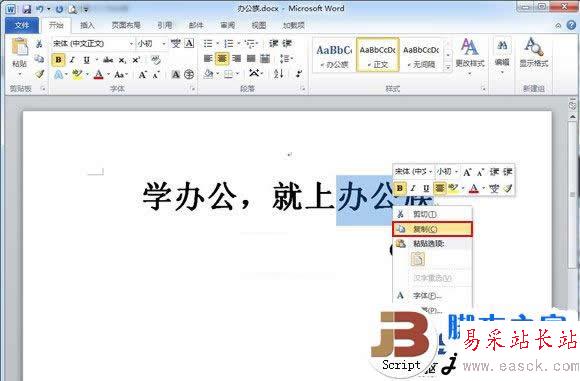Toggle Bold in the floating mini toolbar
Screen dimensions: 580x381
(x=399, y=188)
